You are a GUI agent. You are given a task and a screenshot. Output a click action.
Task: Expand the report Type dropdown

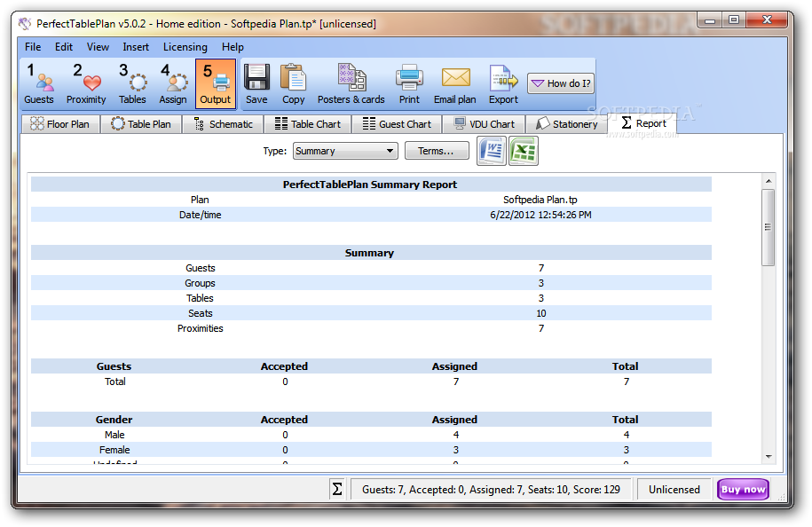[x=345, y=151]
